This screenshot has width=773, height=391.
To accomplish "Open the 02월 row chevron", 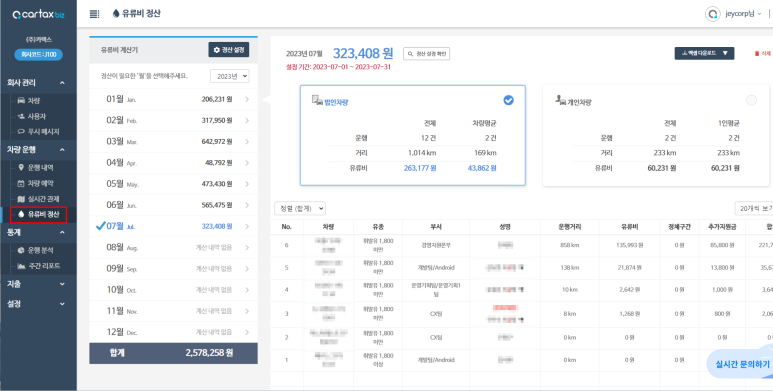I will tap(247, 120).
